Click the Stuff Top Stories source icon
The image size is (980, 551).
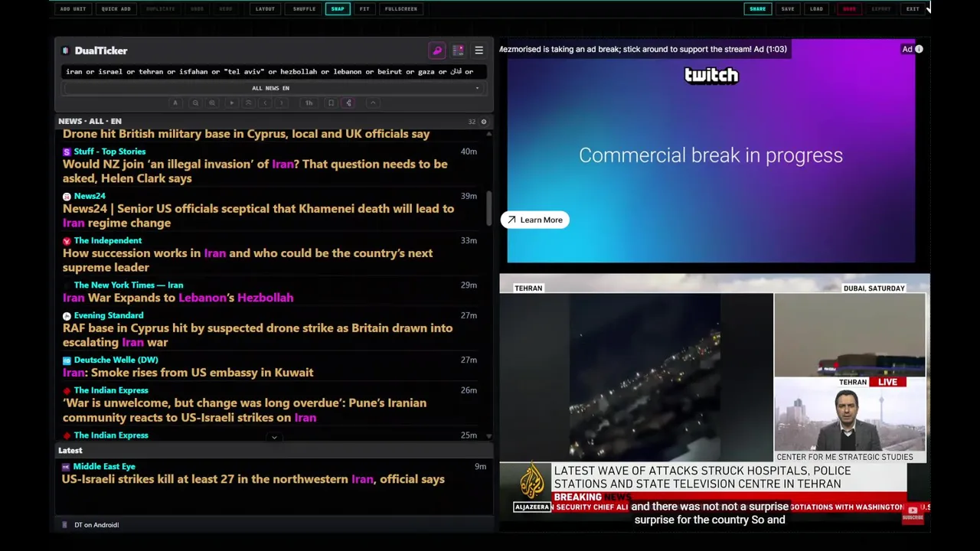click(x=67, y=152)
